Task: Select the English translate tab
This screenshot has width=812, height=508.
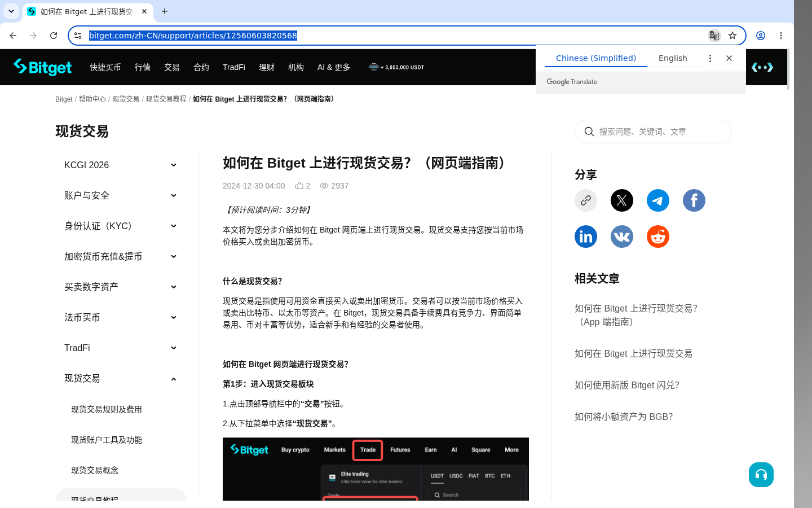Action: point(673,58)
